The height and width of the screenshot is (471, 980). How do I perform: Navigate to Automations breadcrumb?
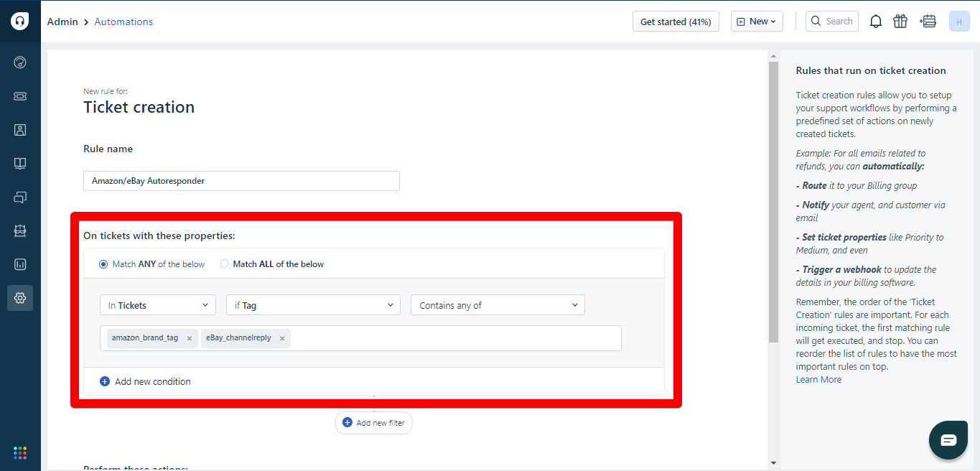(123, 22)
